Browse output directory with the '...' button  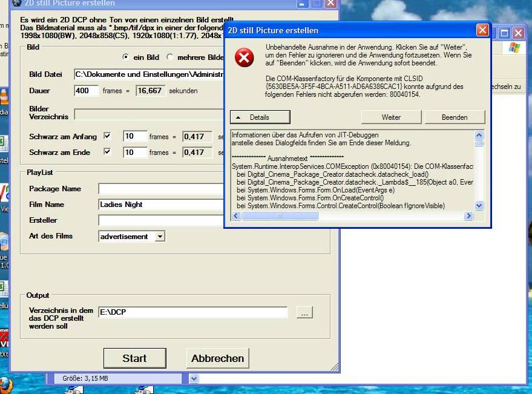304,313
